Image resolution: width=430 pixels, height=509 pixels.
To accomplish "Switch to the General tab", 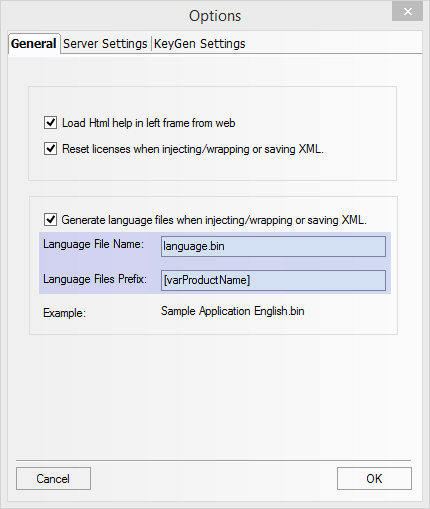I will point(34,44).
